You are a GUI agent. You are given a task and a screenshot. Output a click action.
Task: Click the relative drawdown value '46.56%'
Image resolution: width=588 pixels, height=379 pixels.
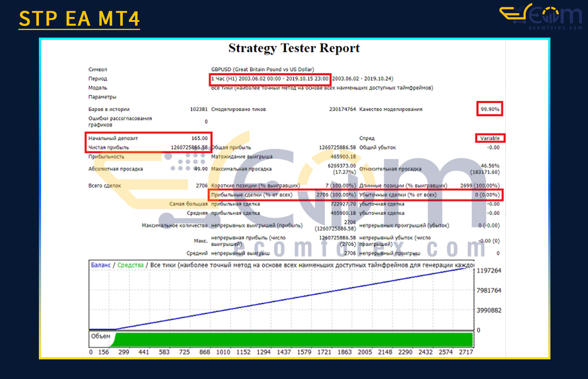(490, 165)
